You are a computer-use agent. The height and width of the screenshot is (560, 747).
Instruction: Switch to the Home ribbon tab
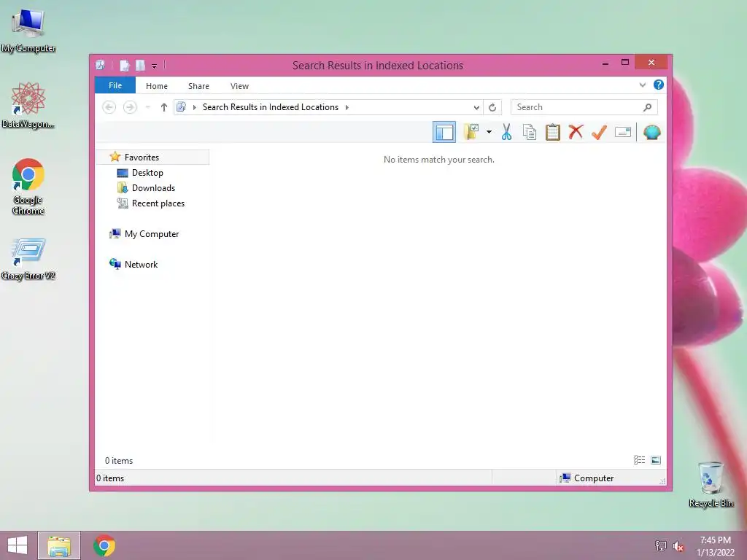coord(157,86)
